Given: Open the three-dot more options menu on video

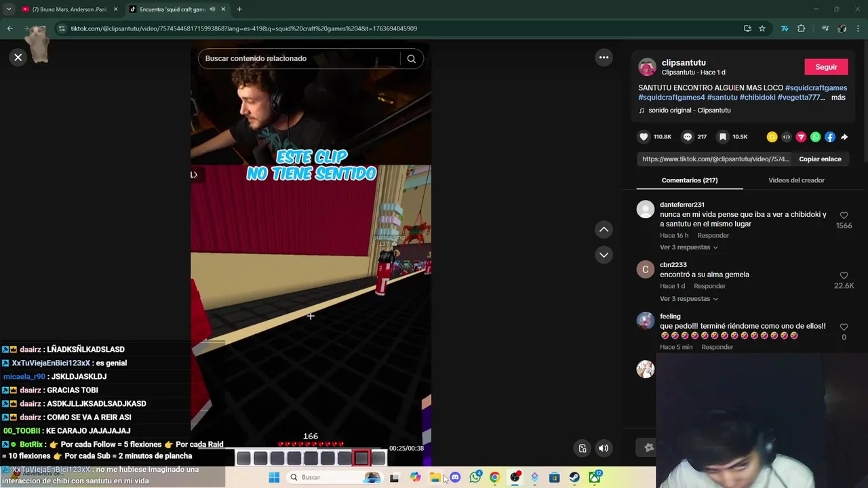Looking at the screenshot, I should (604, 58).
